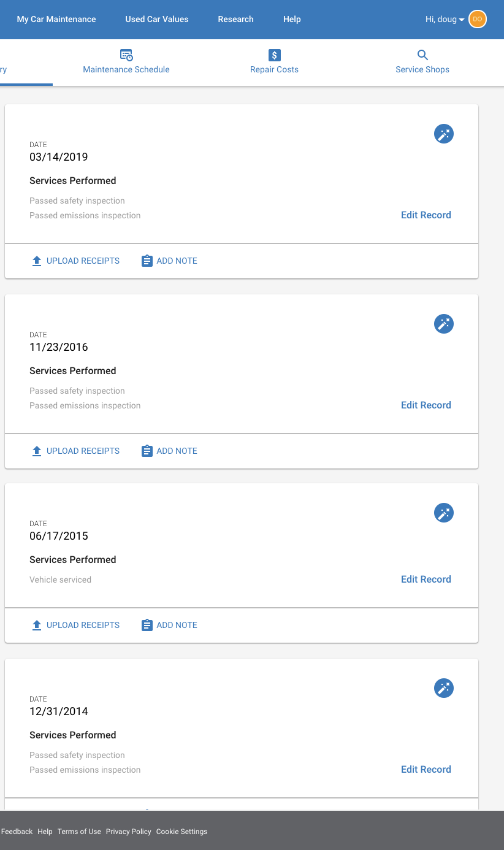This screenshot has height=850, width=504.
Task: Open the Maintenance Schedule calendar icon
Action: pos(126,55)
